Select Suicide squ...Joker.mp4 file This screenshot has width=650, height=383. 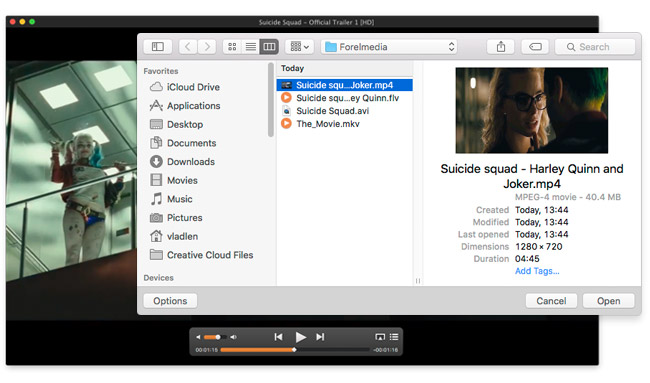[x=344, y=85]
